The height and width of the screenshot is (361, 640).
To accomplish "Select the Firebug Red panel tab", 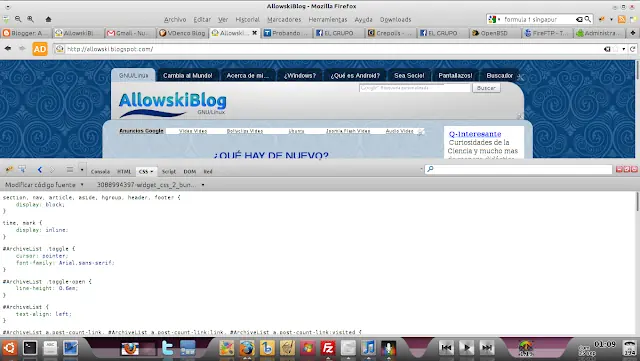I will click(208, 172).
